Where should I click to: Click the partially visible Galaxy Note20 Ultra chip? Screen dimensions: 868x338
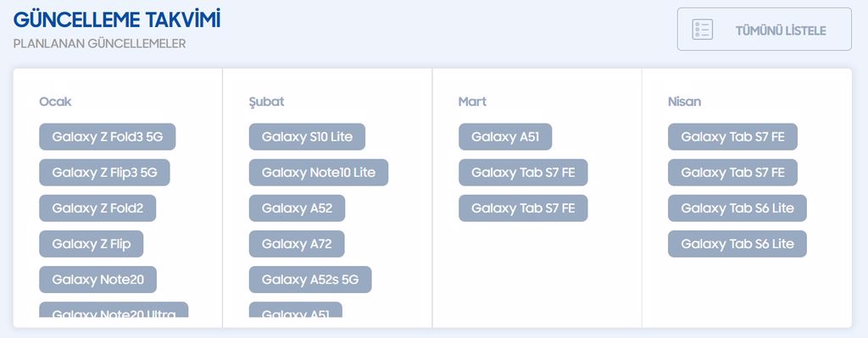[114, 310]
